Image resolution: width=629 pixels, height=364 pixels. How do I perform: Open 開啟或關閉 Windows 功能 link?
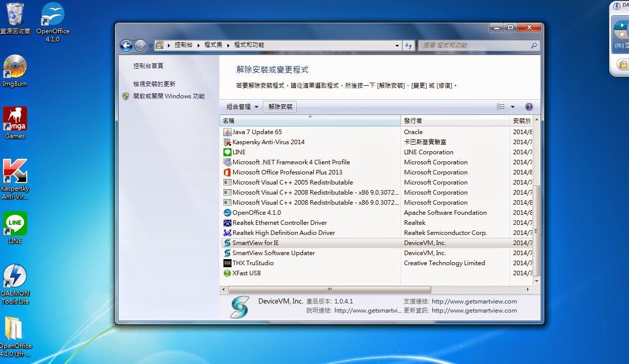(x=169, y=96)
